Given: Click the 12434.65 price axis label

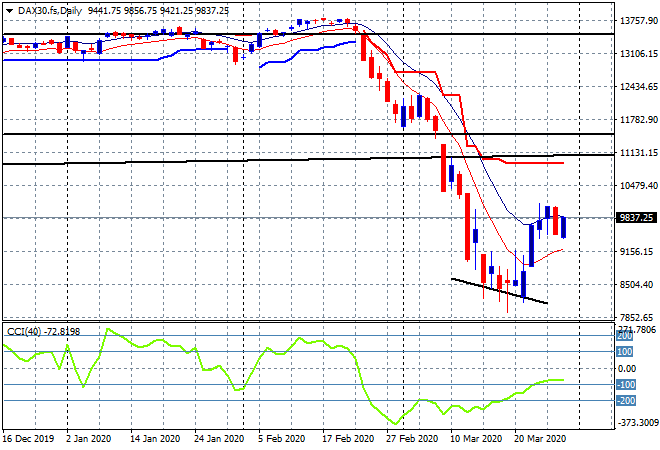Looking at the screenshot, I should click(639, 87).
